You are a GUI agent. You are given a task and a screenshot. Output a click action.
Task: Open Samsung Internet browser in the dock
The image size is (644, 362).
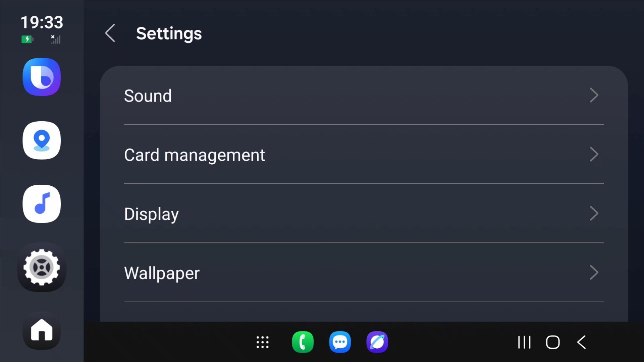click(x=377, y=342)
